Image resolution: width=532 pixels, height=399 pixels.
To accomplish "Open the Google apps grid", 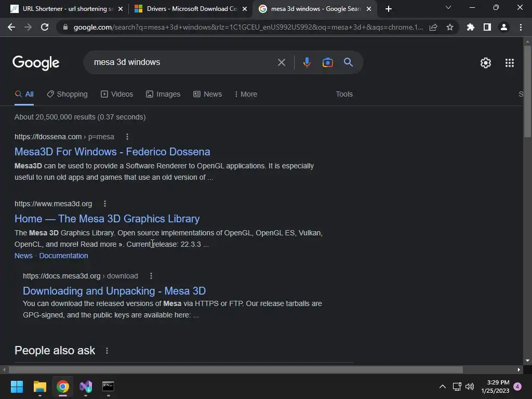I will pyautogui.click(x=510, y=63).
